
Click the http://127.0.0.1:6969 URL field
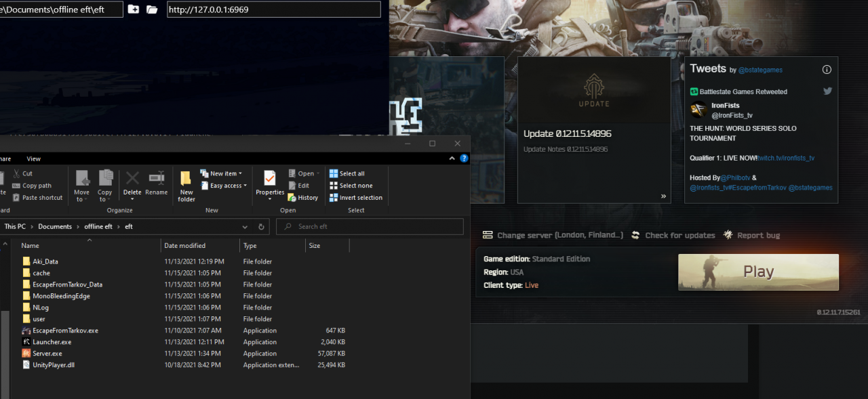(x=273, y=9)
